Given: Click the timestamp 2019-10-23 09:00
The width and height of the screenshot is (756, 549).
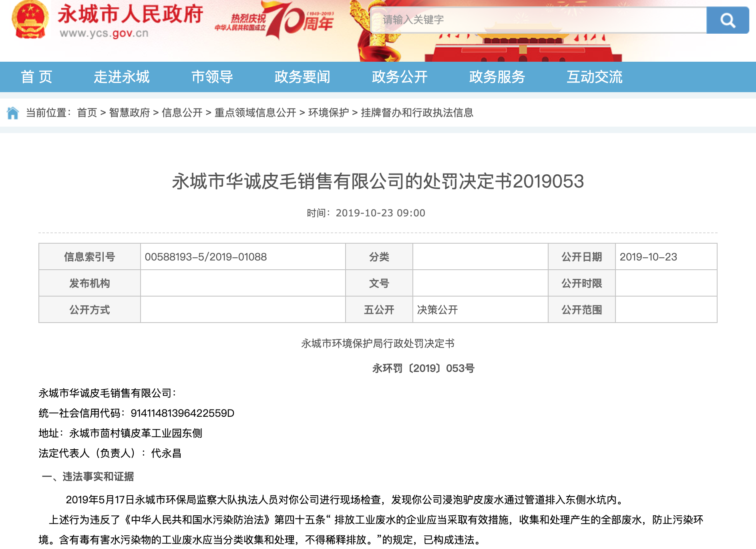Looking at the screenshot, I should (380, 213).
